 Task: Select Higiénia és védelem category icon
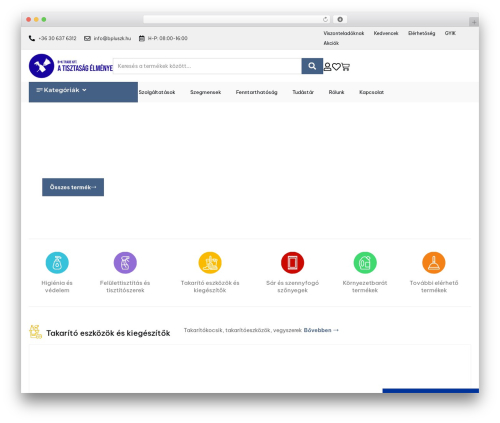(57, 263)
